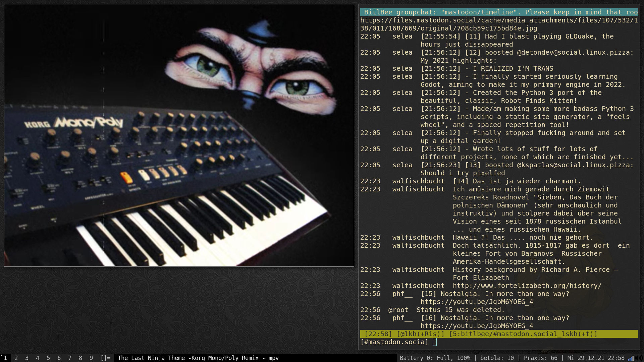This screenshot has height=362, width=644.
Task: Click the @root nick in the chat
Action: pyautogui.click(x=398, y=310)
